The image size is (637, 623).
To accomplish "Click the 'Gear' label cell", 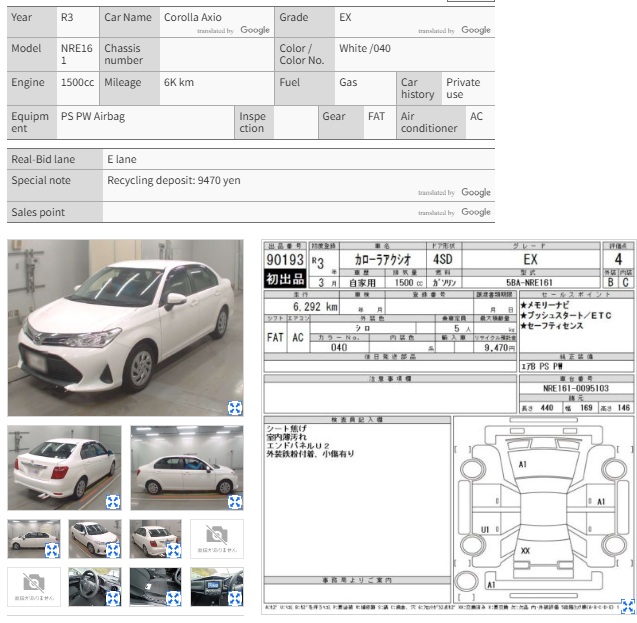I will (341, 122).
